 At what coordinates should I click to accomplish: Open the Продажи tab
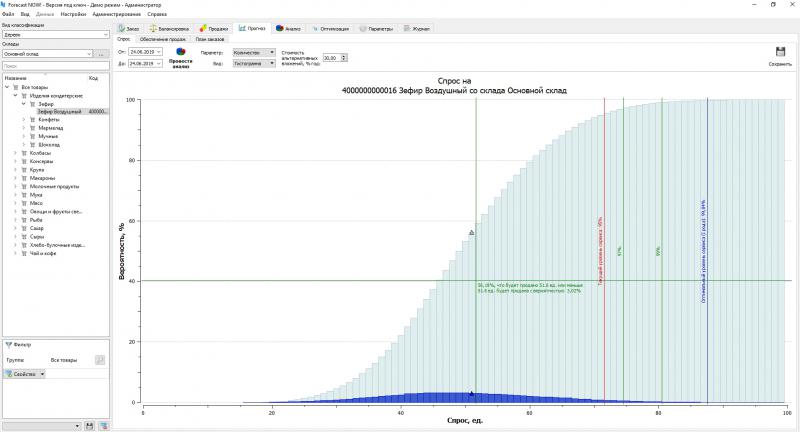214,29
